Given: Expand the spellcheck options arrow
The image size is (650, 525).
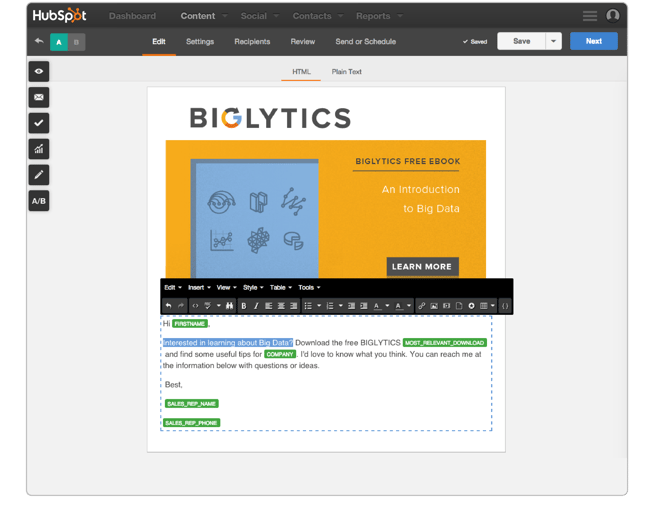Looking at the screenshot, I should tap(218, 306).
